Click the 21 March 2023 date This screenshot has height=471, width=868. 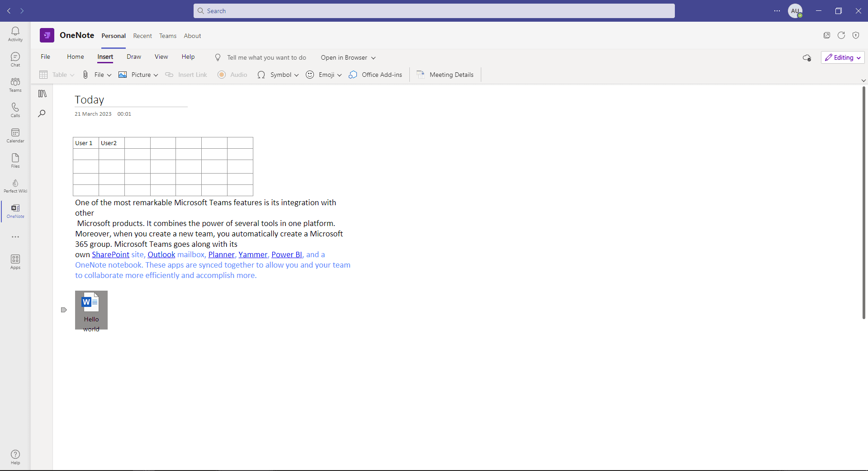pos(93,114)
